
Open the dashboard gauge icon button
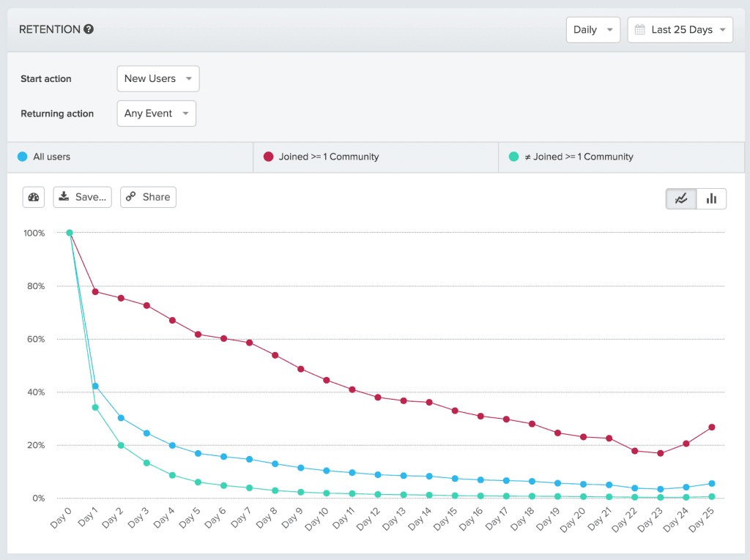[34, 197]
